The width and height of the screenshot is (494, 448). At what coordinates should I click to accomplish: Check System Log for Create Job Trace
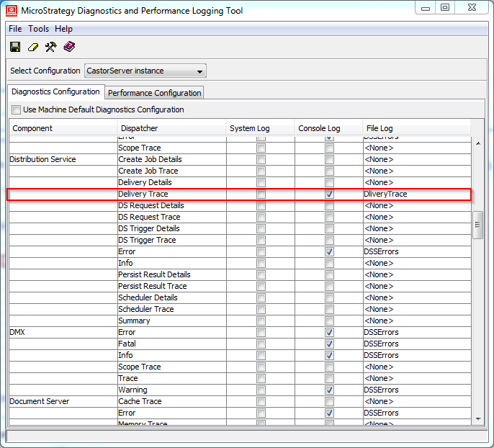pos(261,171)
